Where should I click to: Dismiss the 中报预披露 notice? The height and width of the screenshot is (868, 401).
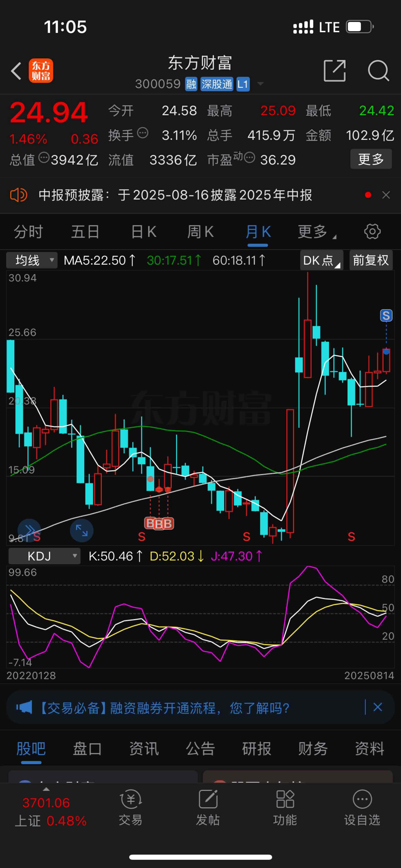(x=386, y=195)
